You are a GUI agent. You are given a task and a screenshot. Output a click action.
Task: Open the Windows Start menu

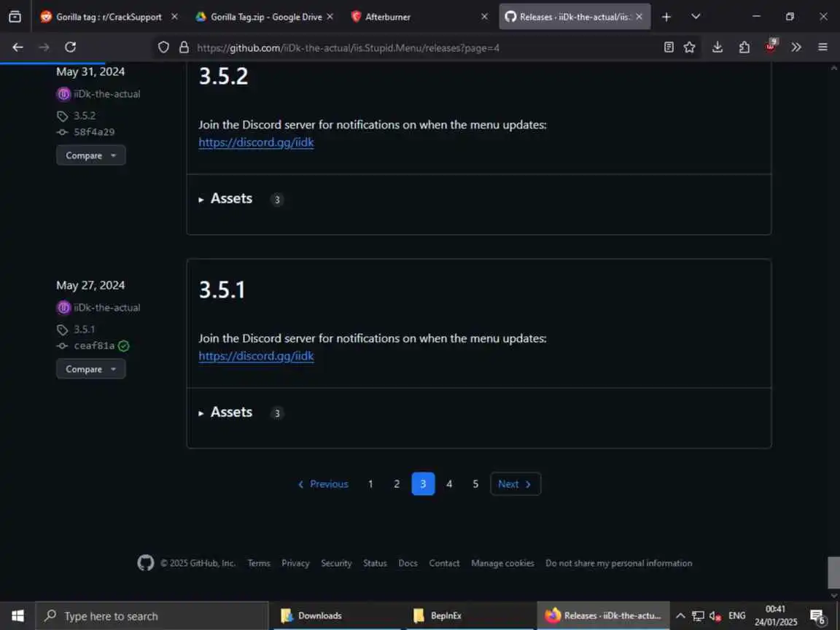[17, 616]
